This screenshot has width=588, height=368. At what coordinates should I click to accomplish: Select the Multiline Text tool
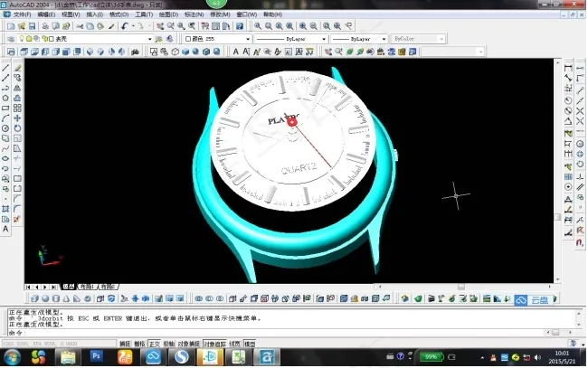coord(5,230)
